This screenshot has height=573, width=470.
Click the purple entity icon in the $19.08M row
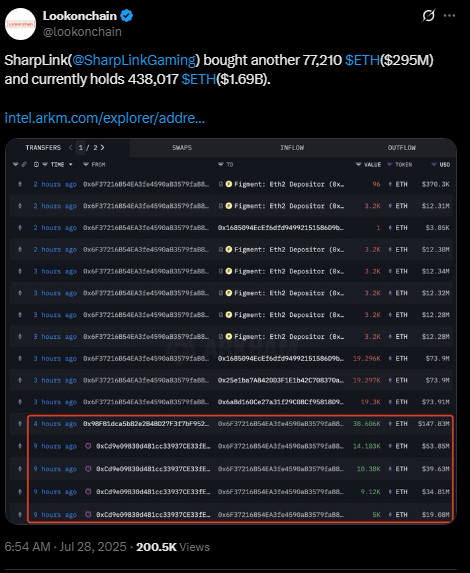[88, 515]
